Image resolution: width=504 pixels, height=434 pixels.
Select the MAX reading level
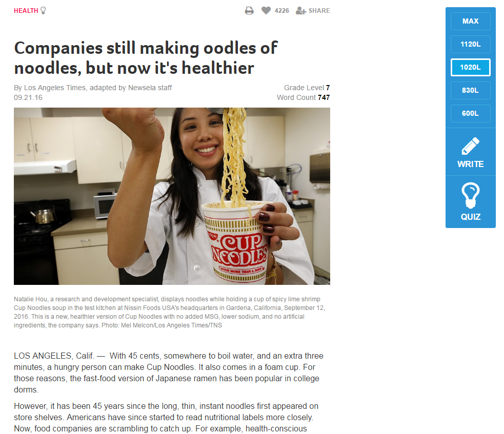(x=470, y=21)
